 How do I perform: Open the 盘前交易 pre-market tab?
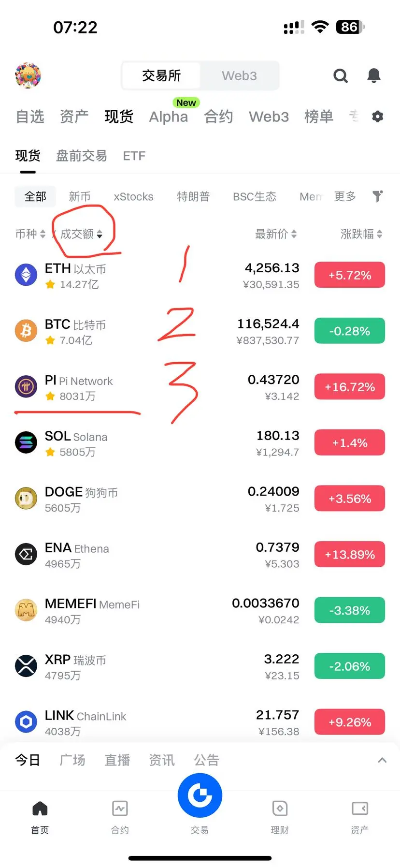point(82,156)
